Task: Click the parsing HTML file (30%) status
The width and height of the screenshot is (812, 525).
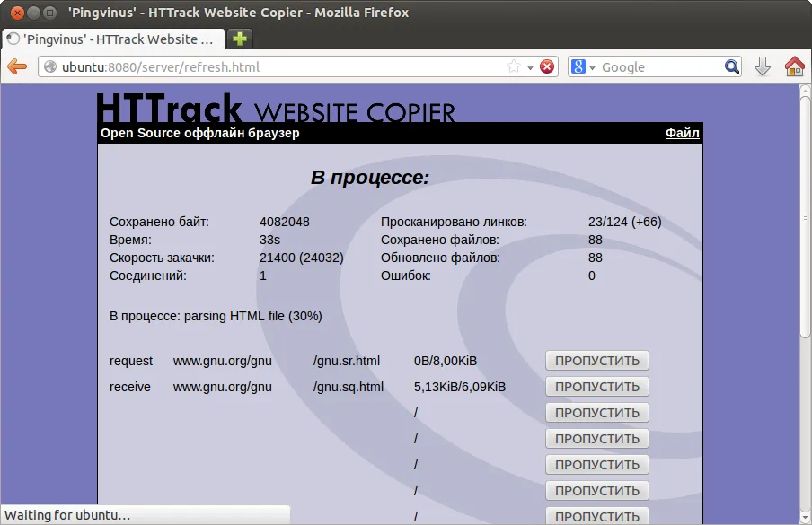Action: pyautogui.click(x=252, y=316)
